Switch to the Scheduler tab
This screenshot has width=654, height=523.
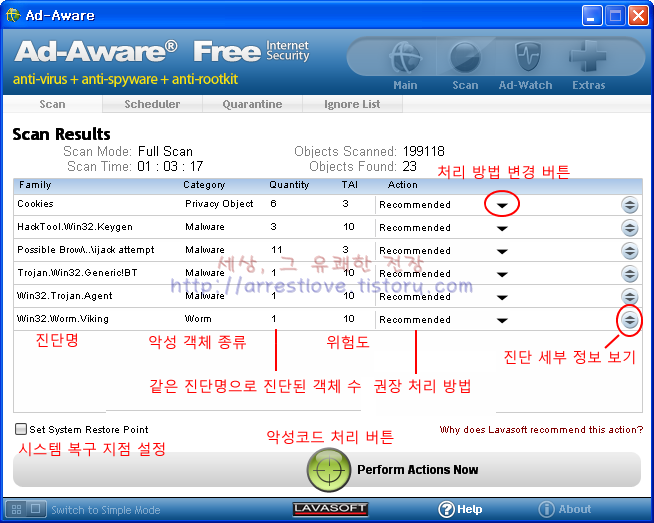tap(152, 104)
